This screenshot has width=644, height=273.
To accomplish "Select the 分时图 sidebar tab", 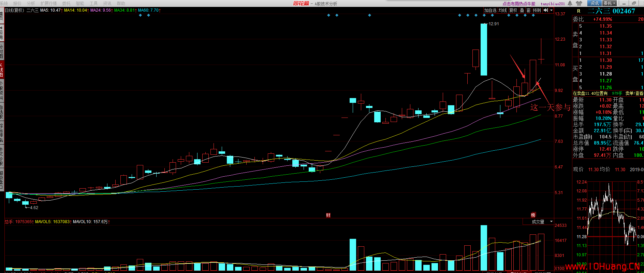I will (x=2, y=51).
